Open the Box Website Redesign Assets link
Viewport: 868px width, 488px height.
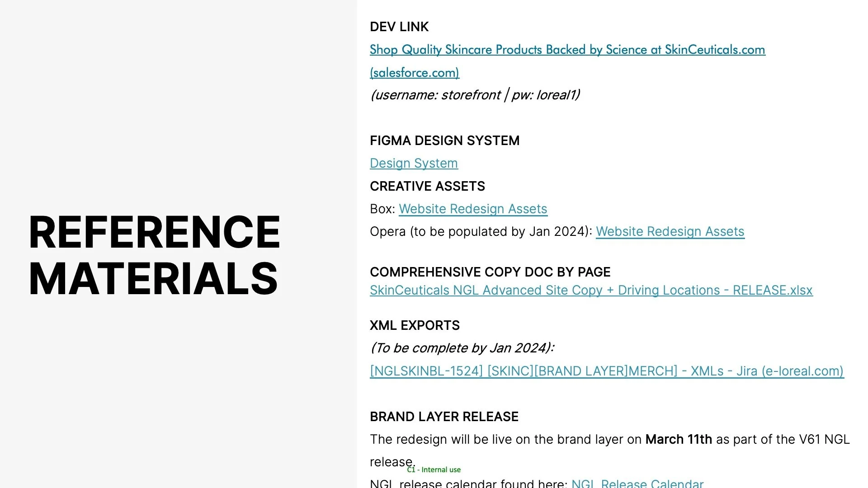(473, 209)
